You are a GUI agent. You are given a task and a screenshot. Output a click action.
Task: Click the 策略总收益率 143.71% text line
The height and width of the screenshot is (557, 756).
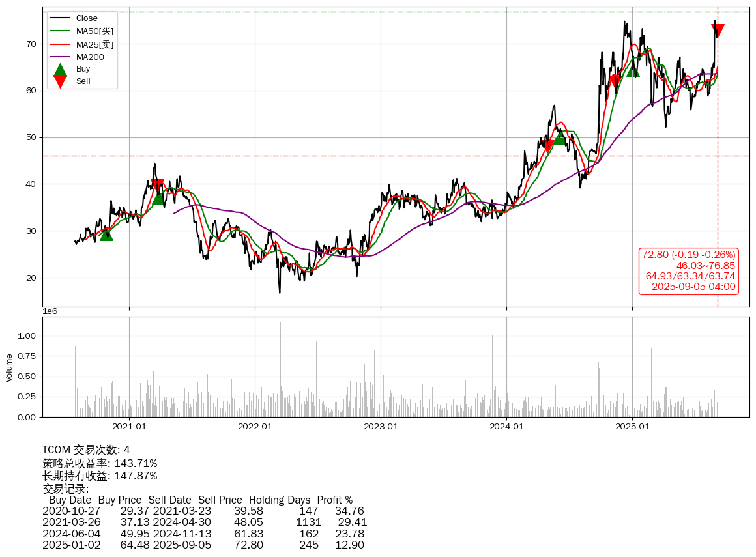click(x=100, y=463)
